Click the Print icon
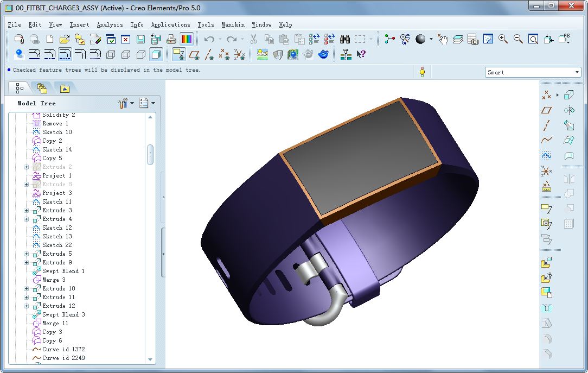 (171, 39)
